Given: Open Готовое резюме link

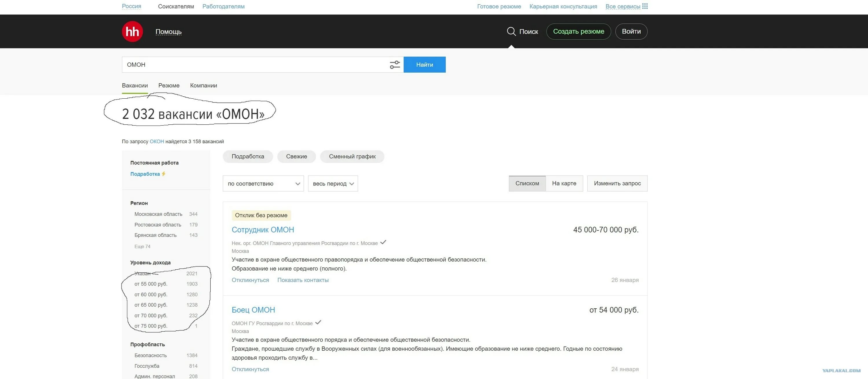Looking at the screenshot, I should (x=499, y=6).
